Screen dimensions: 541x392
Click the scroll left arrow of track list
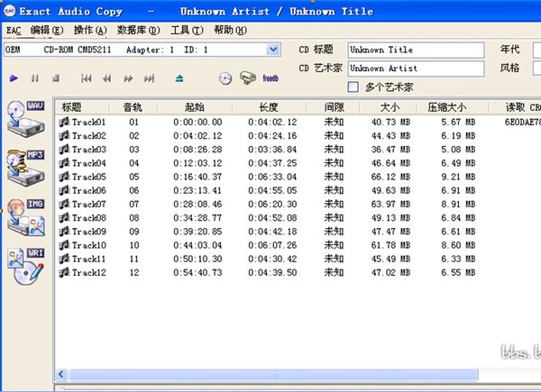coord(61,374)
